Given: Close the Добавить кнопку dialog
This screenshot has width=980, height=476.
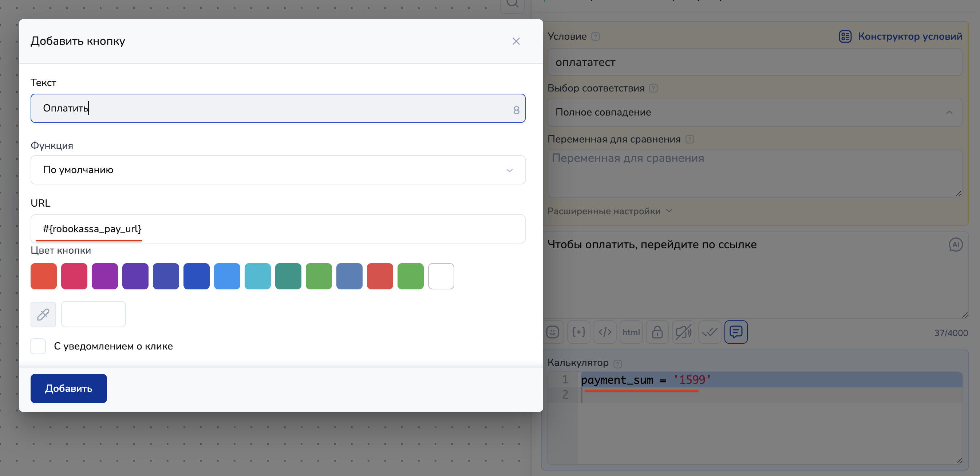Looking at the screenshot, I should click(516, 41).
